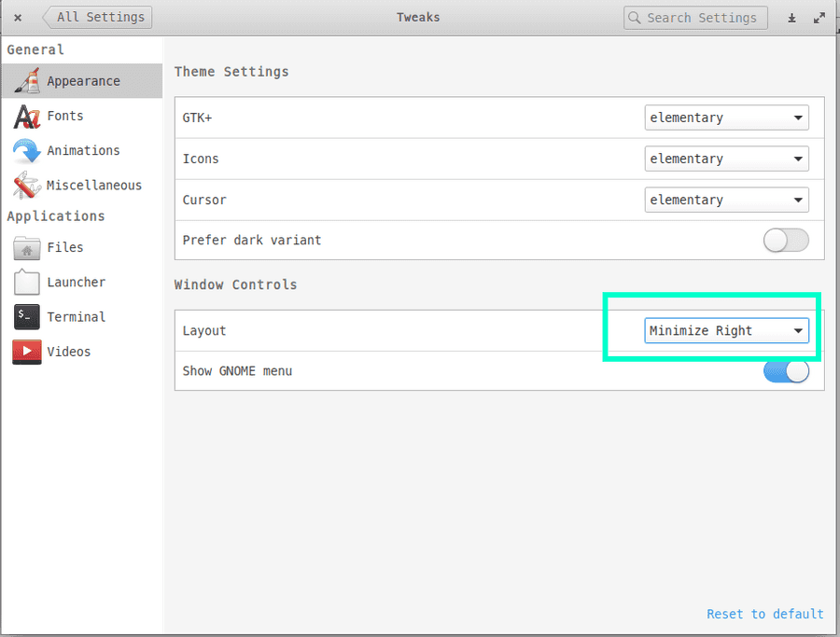
Task: Click the search magnifier icon
Action: (x=635, y=18)
